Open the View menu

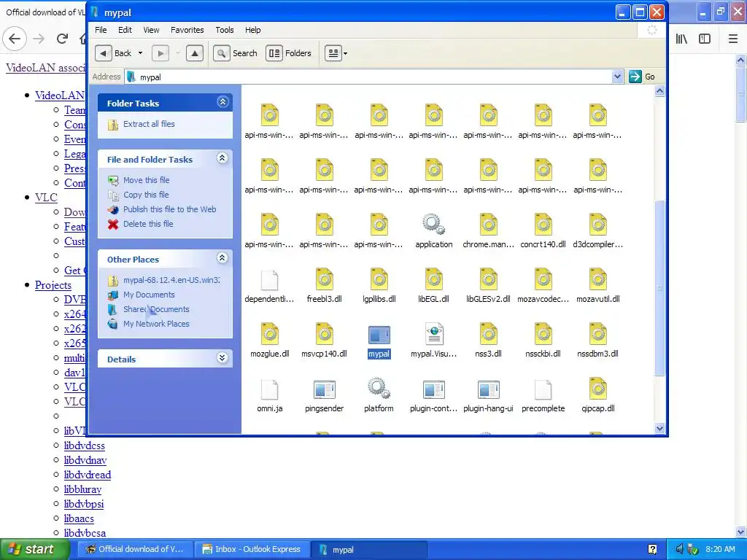point(151,29)
